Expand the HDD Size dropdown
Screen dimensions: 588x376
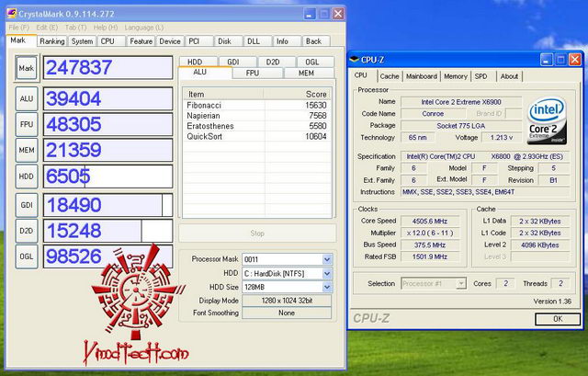327,287
